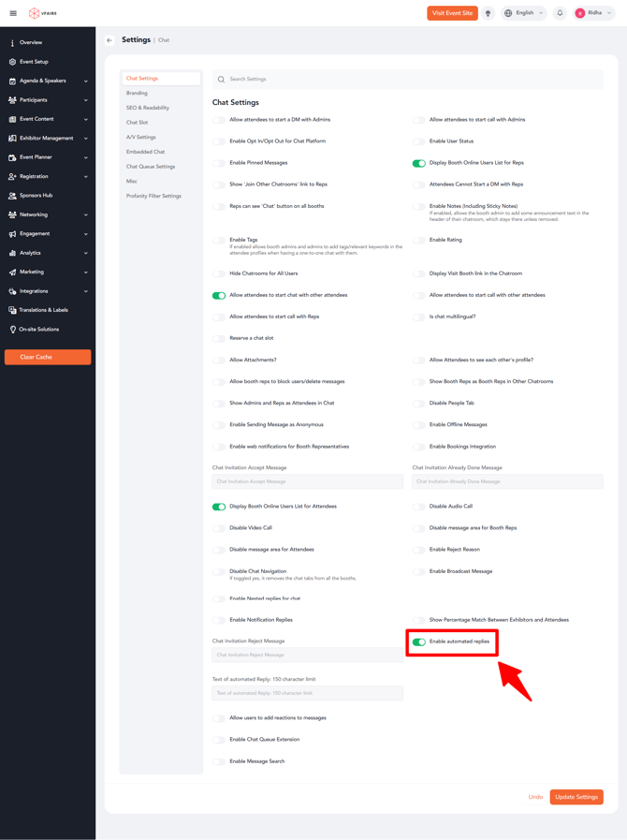Click the lightbulb icon in header

click(488, 13)
